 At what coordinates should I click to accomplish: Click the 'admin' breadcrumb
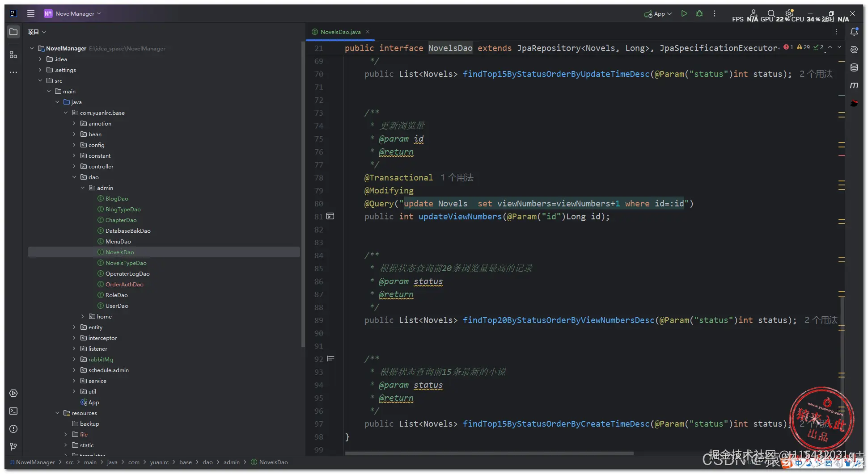pos(231,462)
